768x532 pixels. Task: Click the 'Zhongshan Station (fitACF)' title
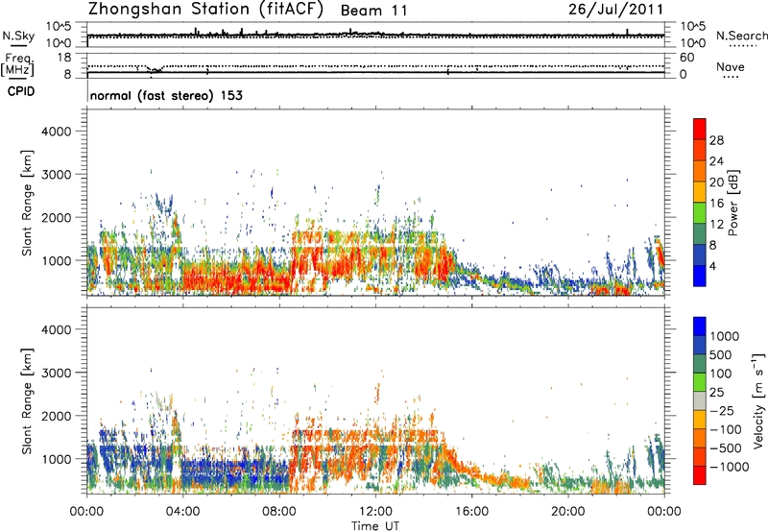coord(205,10)
